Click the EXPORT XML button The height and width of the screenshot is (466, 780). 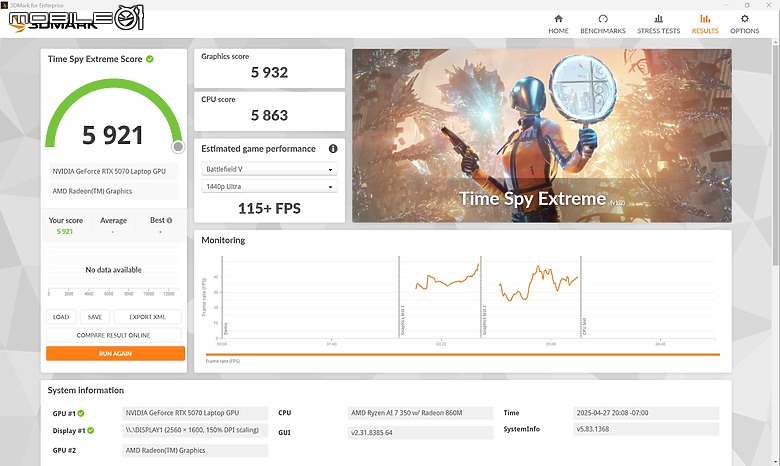(x=147, y=317)
